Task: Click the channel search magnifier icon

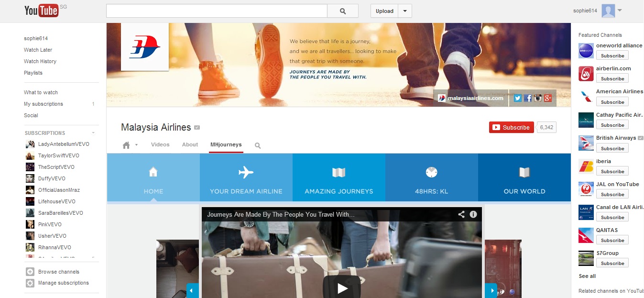Action: [x=258, y=145]
